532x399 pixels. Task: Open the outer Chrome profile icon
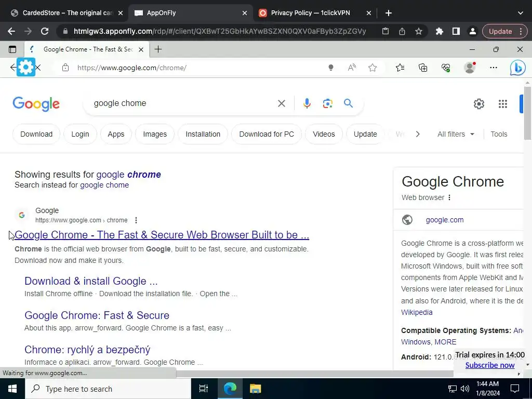coord(472,31)
